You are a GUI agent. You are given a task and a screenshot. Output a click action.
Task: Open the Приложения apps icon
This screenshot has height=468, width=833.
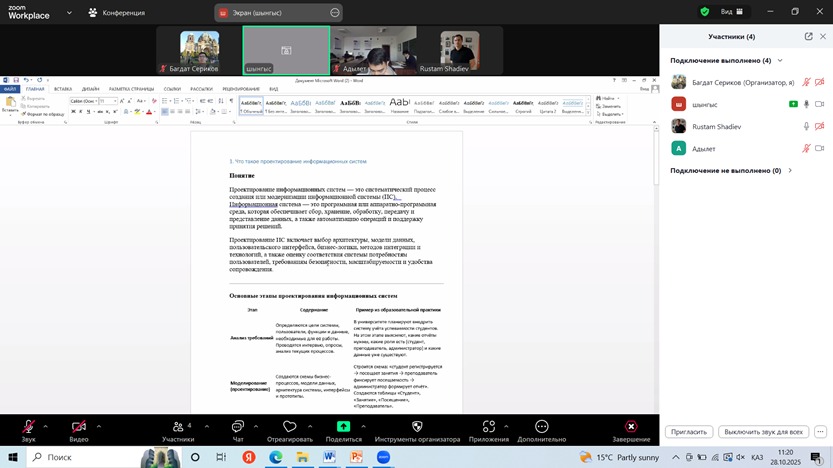point(489,427)
